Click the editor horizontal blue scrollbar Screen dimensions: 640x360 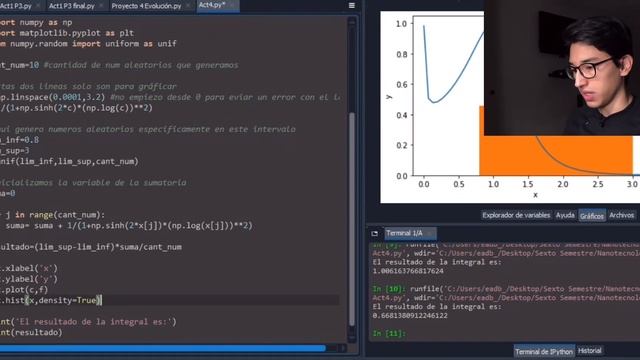coord(163,348)
